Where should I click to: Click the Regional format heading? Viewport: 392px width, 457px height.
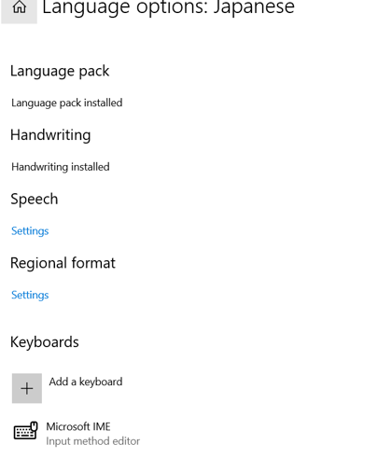pyautogui.click(x=63, y=263)
